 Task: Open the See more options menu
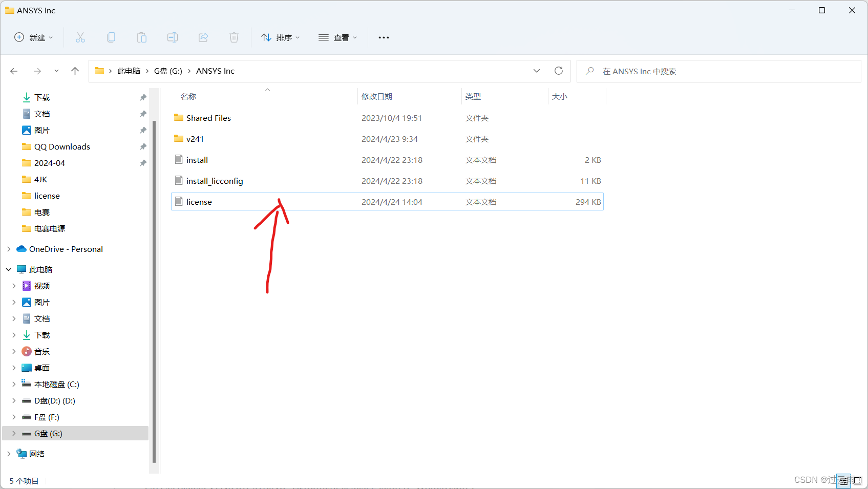(383, 37)
